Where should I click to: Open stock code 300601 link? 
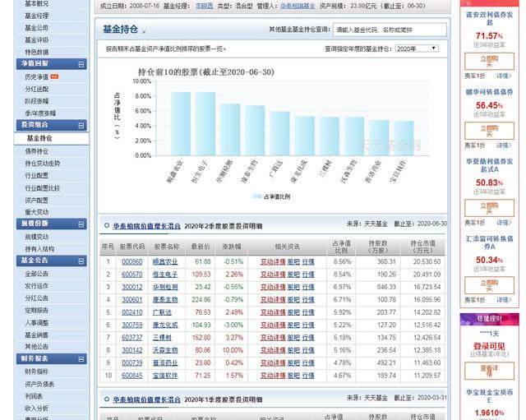click(131, 299)
